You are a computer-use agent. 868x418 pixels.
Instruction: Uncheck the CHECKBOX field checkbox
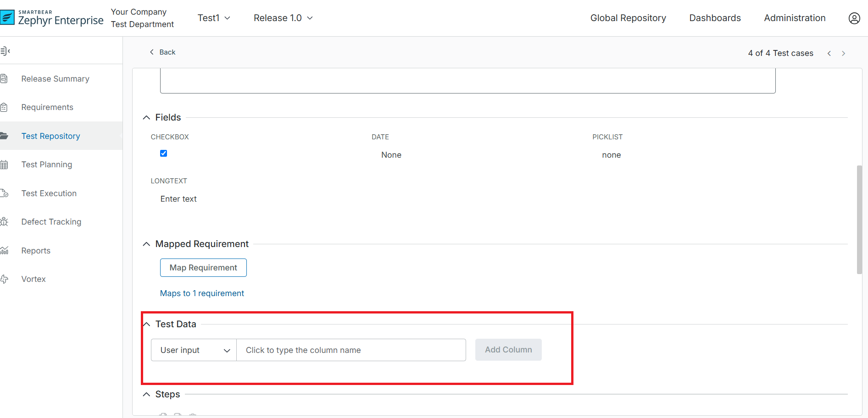point(163,154)
